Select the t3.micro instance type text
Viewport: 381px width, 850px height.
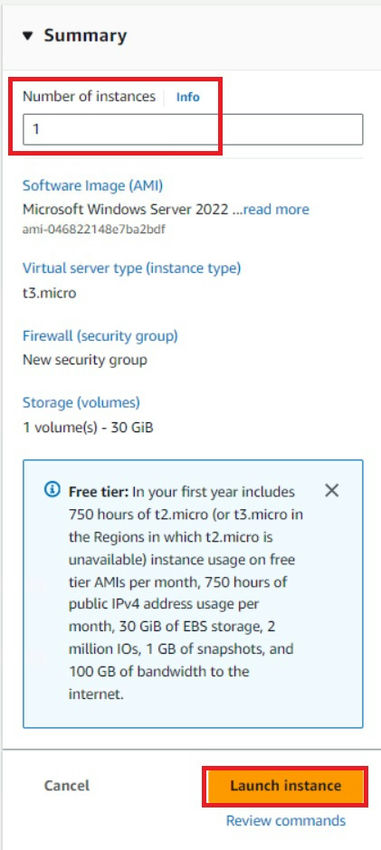(49, 293)
